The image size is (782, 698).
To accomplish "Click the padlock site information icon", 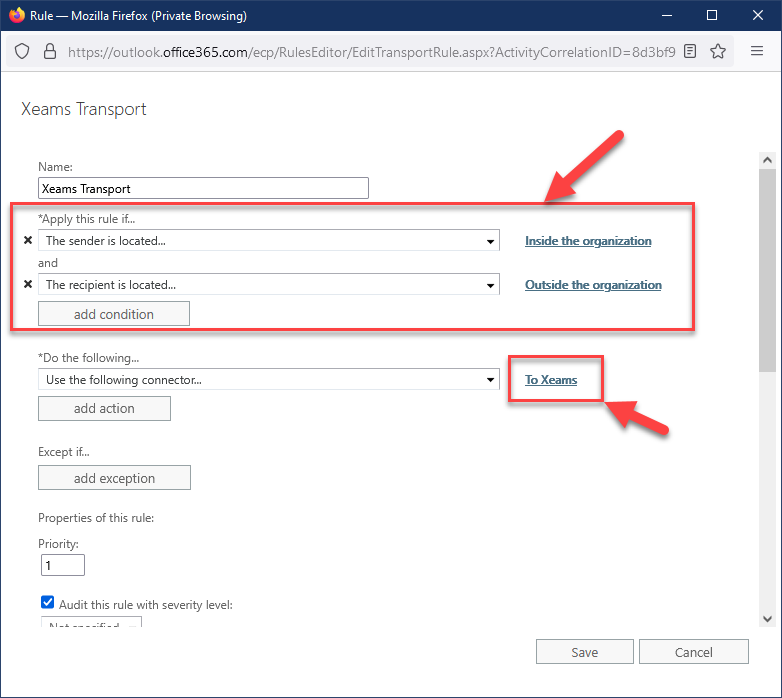I will (50, 51).
